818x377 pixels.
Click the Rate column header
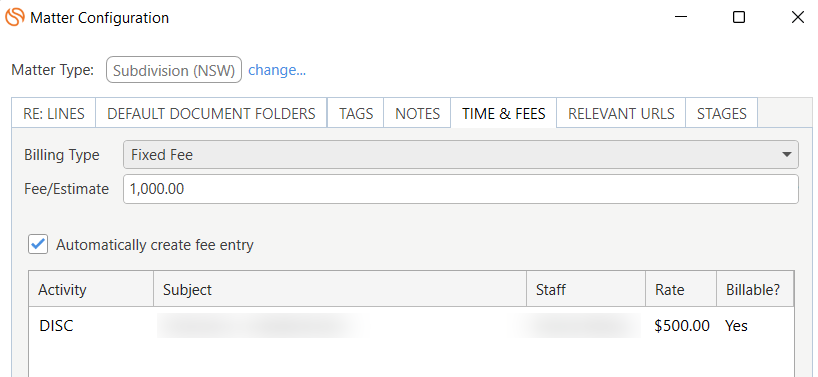pos(681,289)
